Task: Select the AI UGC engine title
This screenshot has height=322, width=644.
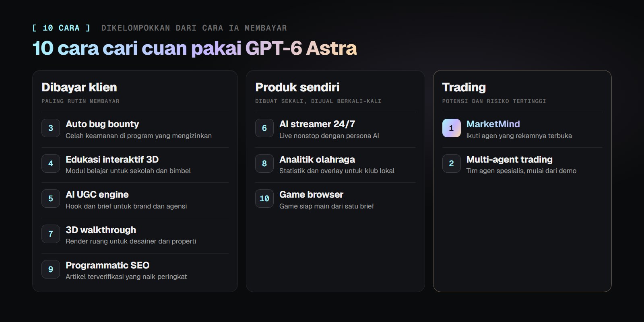Action: point(97,194)
